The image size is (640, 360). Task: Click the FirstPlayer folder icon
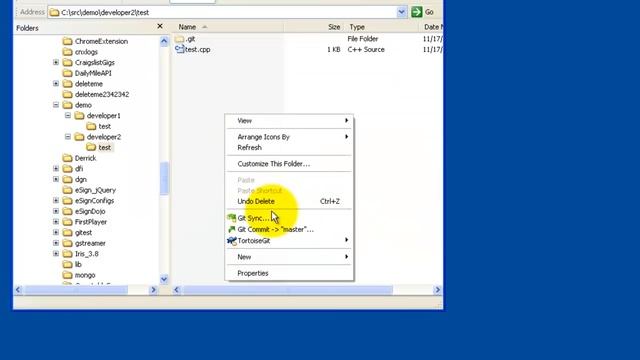(x=68, y=222)
